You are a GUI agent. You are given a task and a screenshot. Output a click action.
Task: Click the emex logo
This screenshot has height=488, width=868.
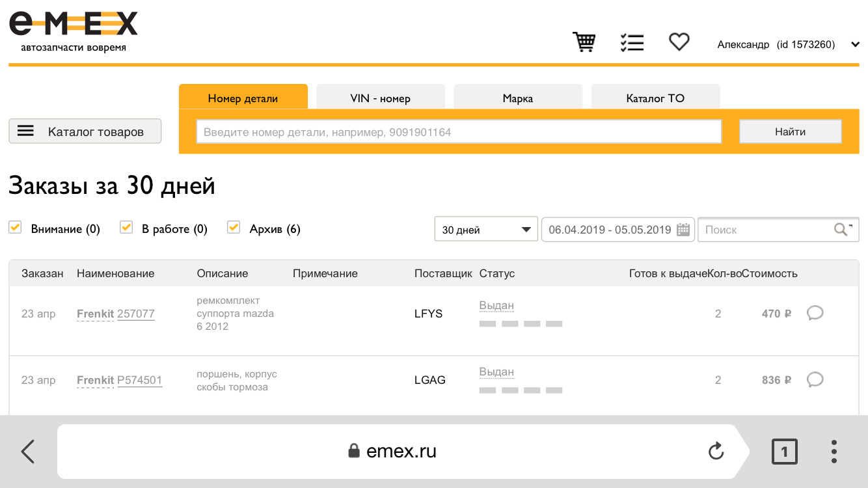pos(73,32)
